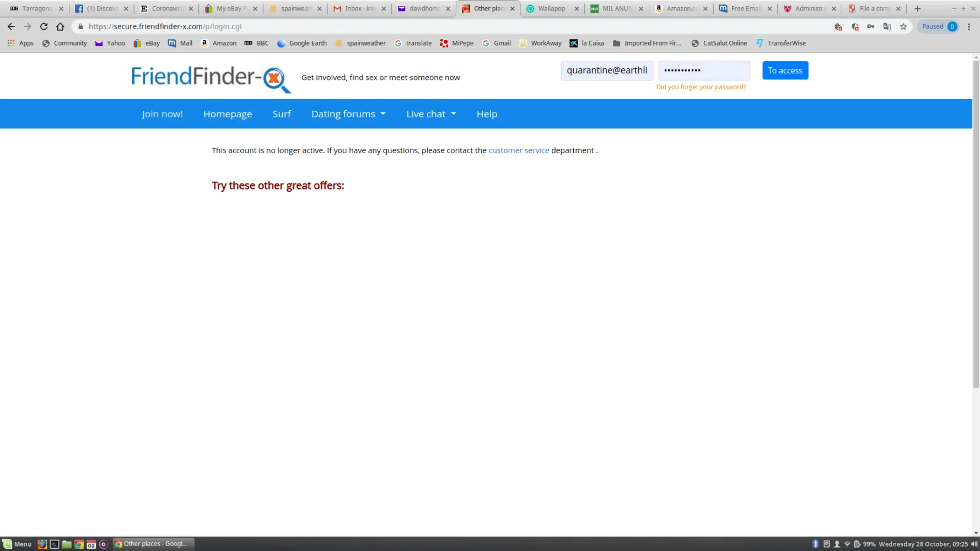The height and width of the screenshot is (551, 980).
Task: Open the Google Earth bookmark
Action: tap(301, 43)
